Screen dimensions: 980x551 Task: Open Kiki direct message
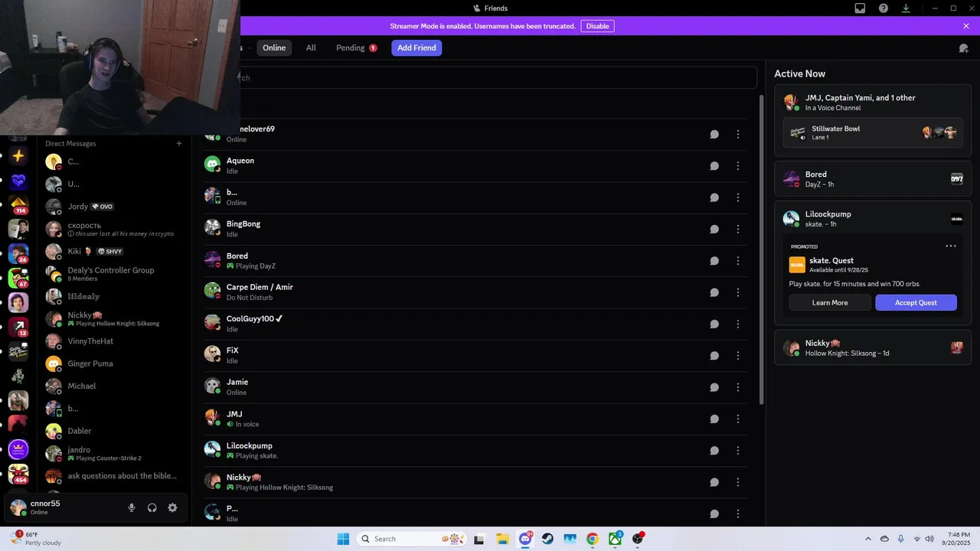[x=113, y=252]
